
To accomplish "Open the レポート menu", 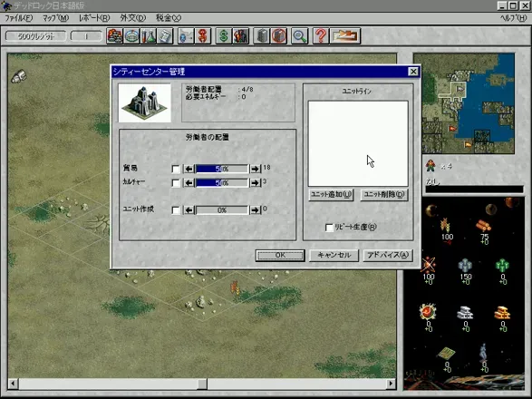I will (94, 18).
